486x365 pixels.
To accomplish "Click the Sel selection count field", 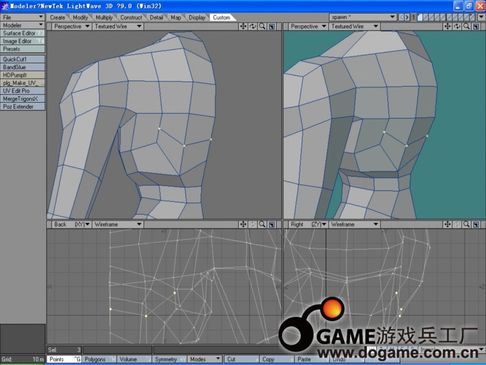I will point(64,350).
